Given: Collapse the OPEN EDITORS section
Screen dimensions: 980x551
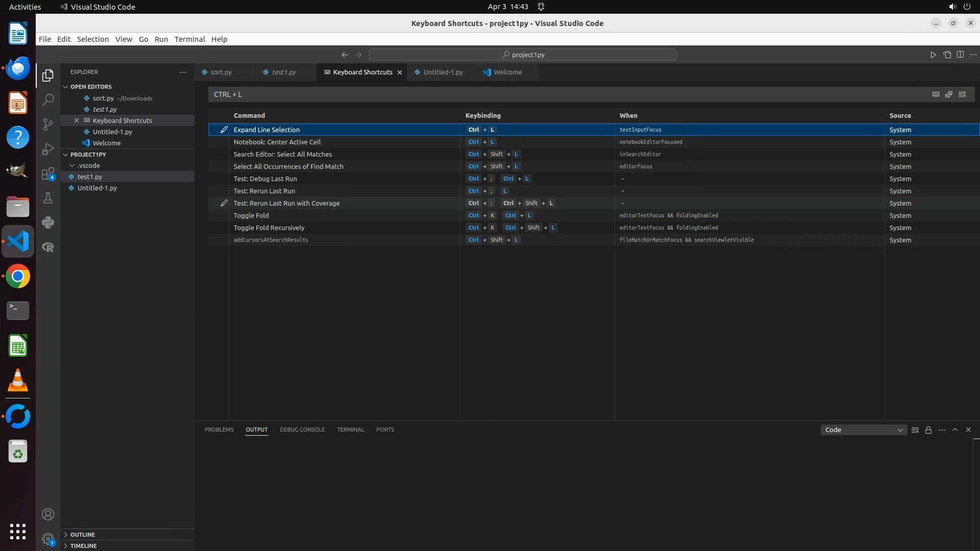Looking at the screenshot, I should coord(91,87).
